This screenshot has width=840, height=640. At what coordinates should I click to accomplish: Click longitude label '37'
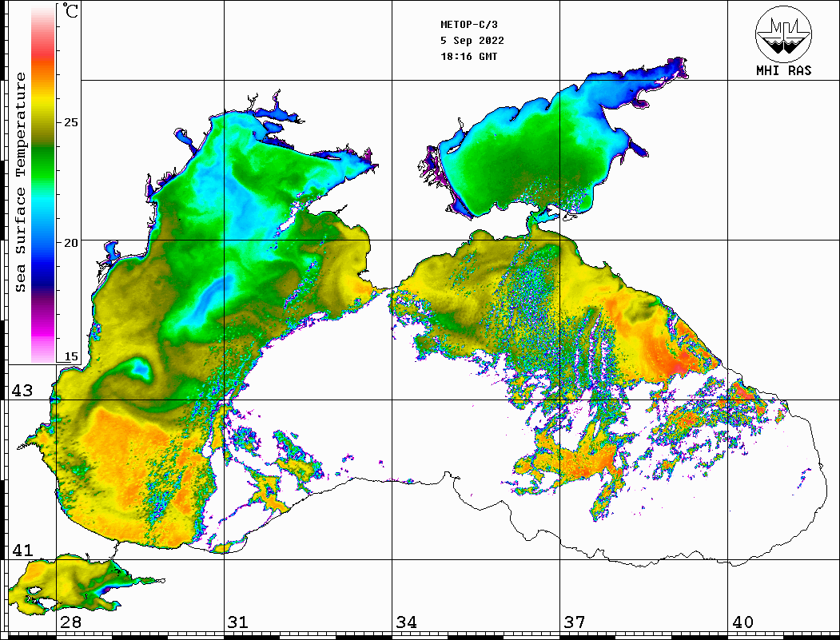[x=575, y=622]
